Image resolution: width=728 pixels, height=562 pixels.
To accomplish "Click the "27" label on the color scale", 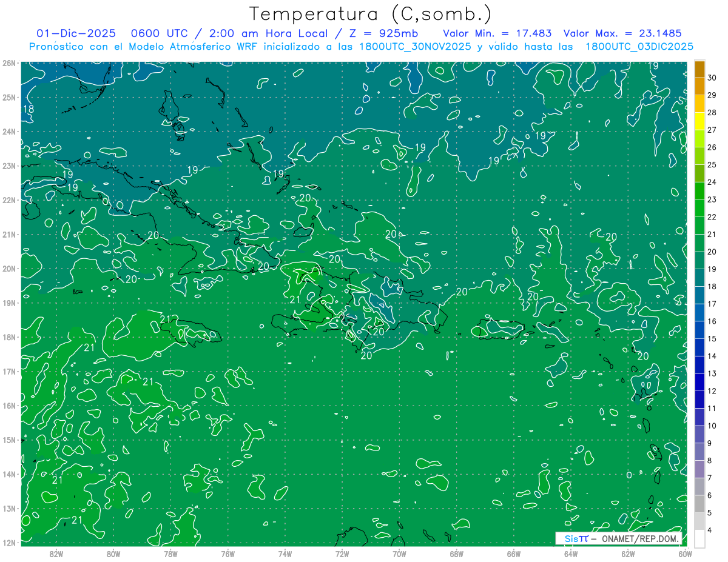I will 712,130.
